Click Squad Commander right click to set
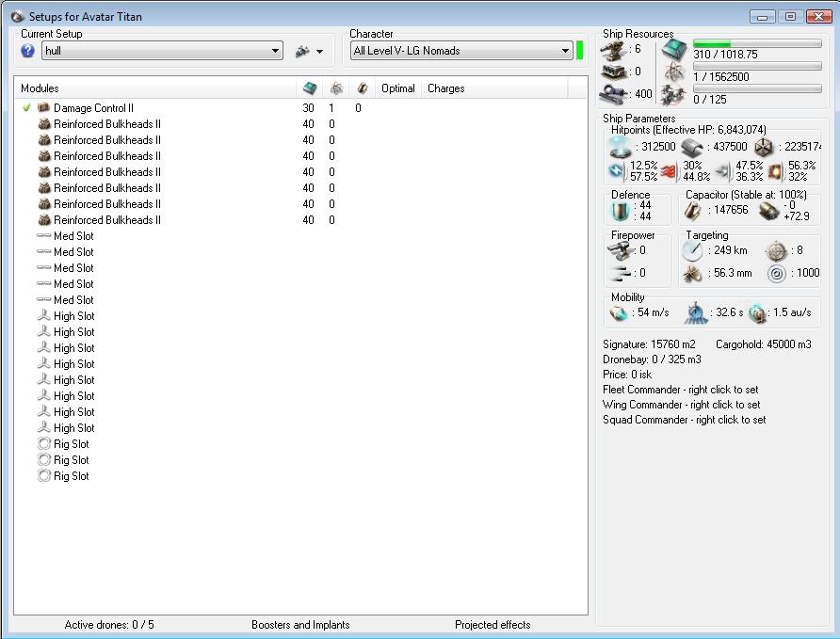The image size is (840, 639). tap(684, 420)
